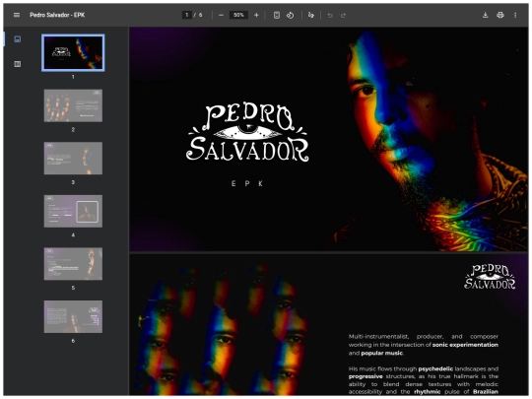Open the sidebar menu hamburger icon

pyautogui.click(x=17, y=15)
